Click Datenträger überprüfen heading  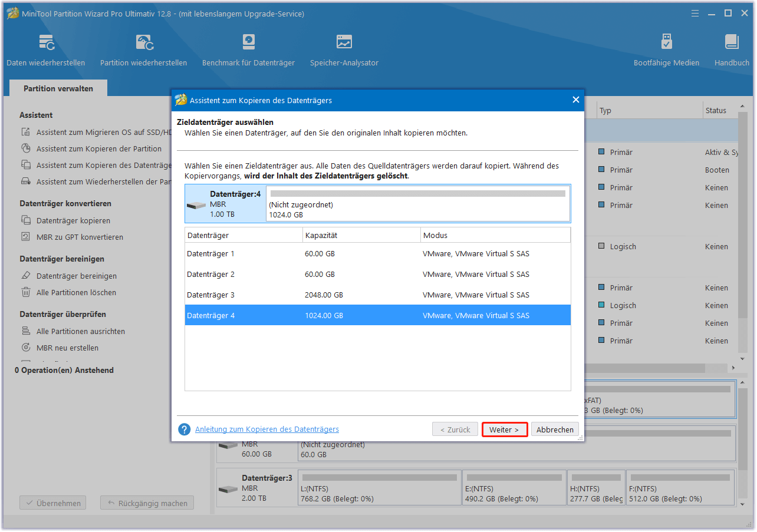pyautogui.click(x=62, y=314)
